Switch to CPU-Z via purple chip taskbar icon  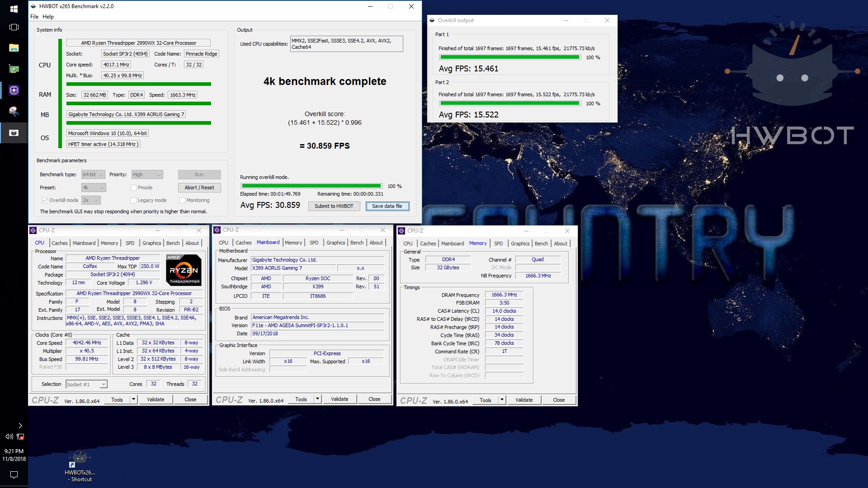click(14, 90)
